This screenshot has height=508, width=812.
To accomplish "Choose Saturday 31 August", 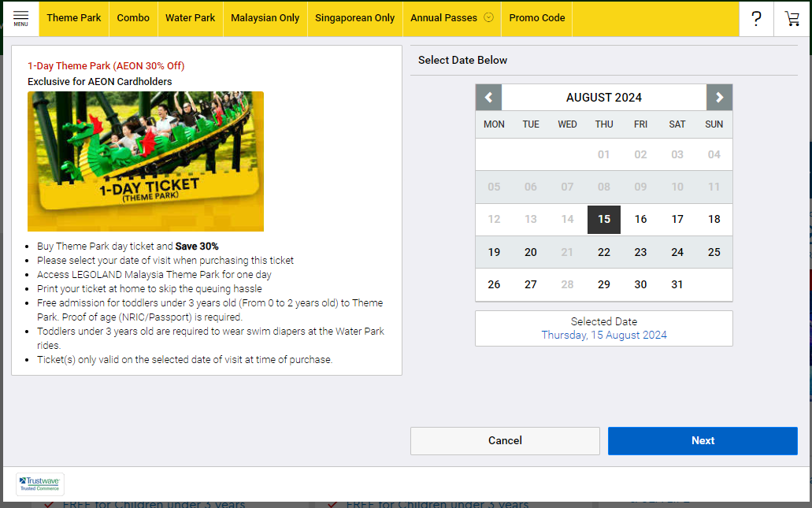I will click(677, 285).
